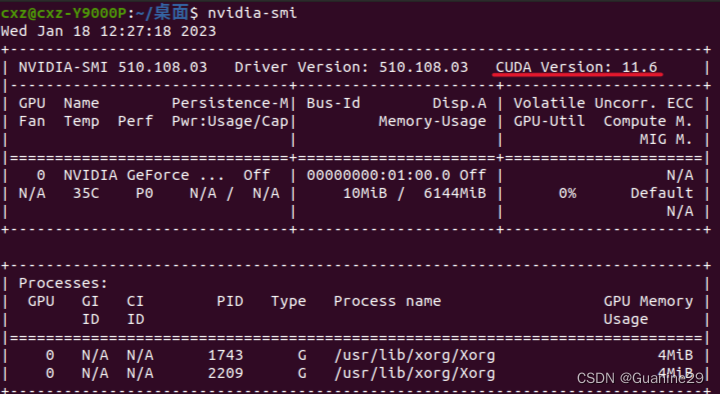Click the Fan column header

(x=32, y=121)
